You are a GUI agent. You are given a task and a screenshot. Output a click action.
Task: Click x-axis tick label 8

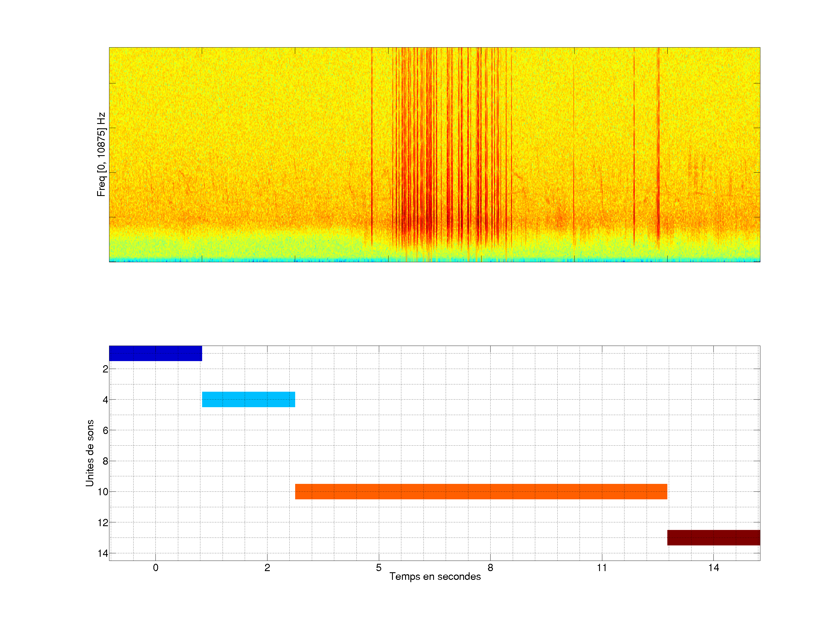coord(490,568)
